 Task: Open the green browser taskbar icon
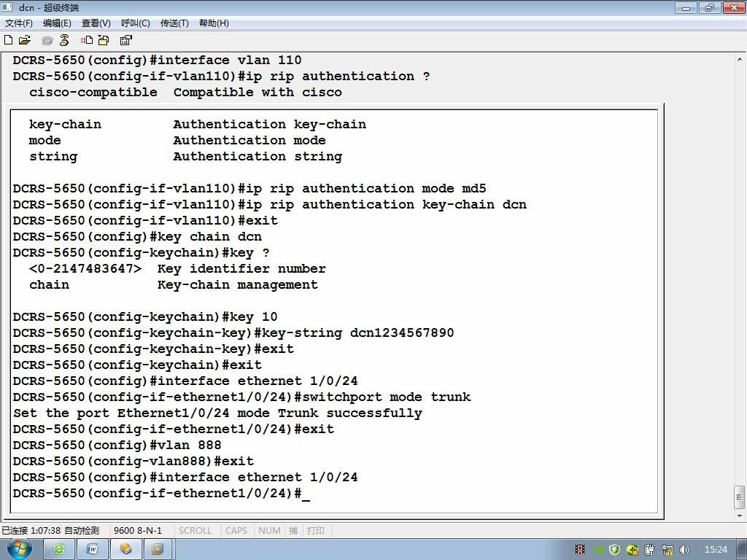pos(59,550)
